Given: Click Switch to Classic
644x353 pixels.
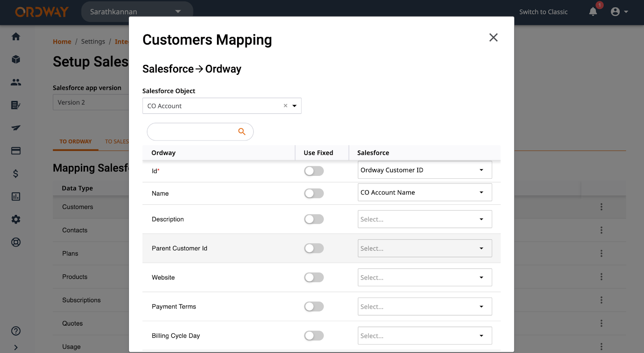Looking at the screenshot, I should [x=543, y=12].
